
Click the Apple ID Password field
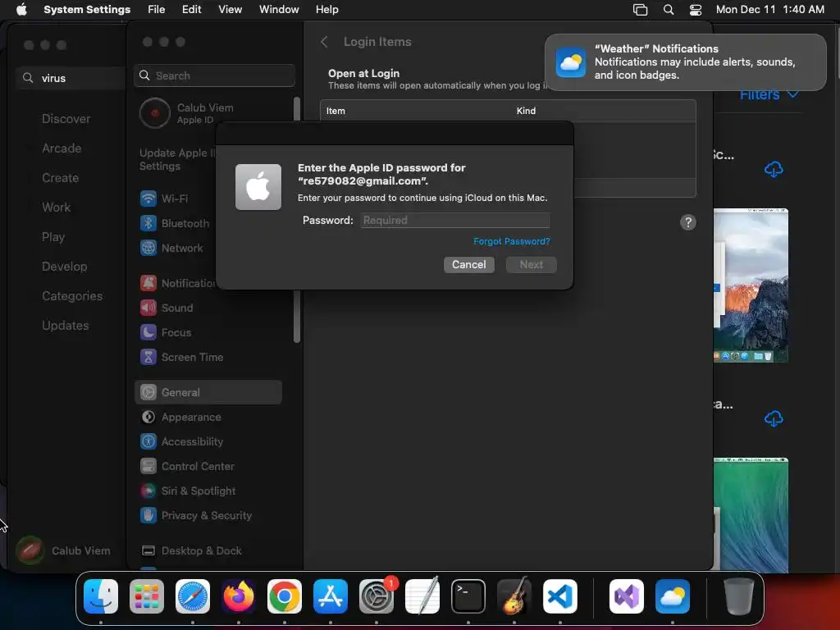(455, 220)
